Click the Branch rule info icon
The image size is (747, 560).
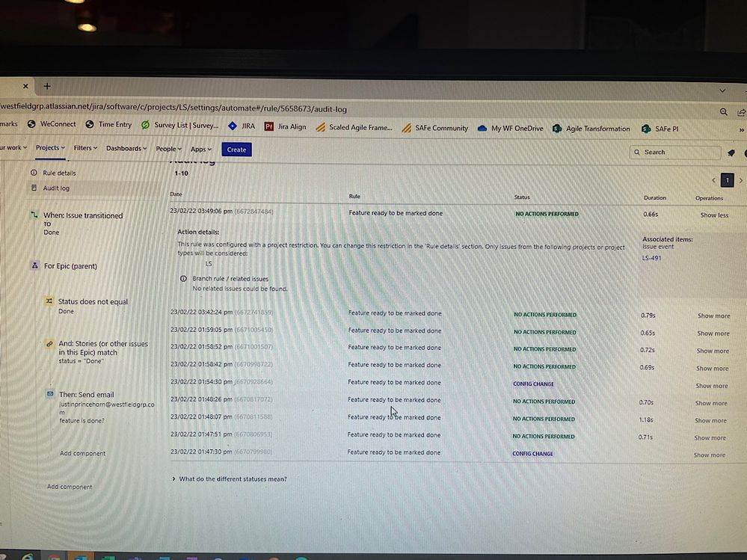(x=183, y=279)
